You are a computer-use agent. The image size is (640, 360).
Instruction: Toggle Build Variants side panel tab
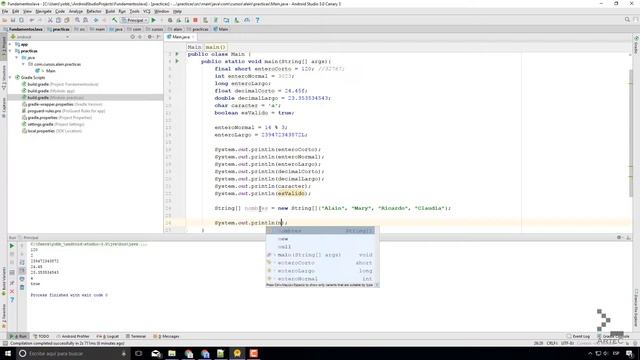[4, 281]
